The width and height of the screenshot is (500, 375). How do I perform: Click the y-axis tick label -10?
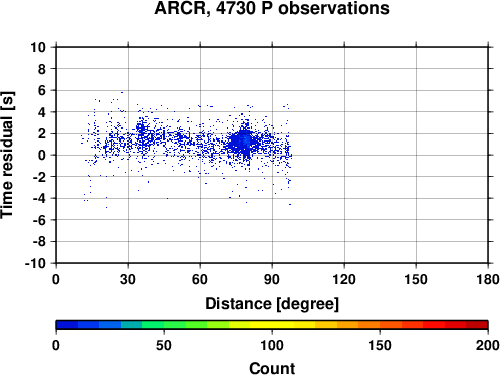(36, 263)
